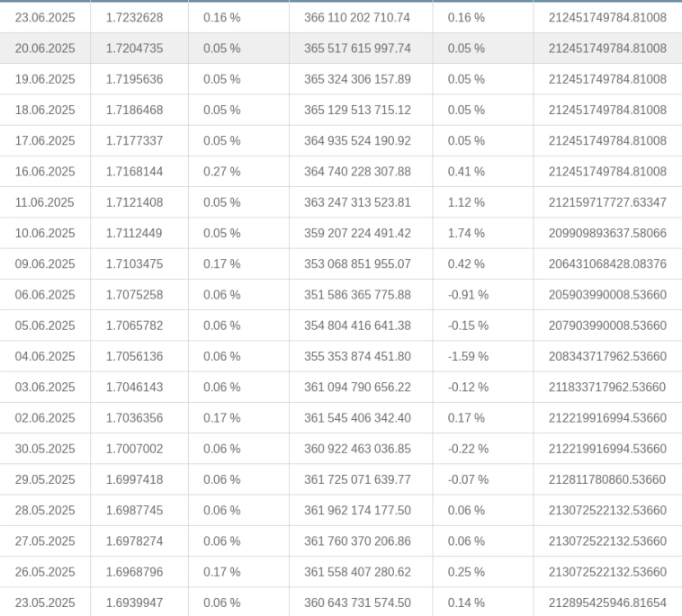Click the value 1.7195636

point(134,79)
